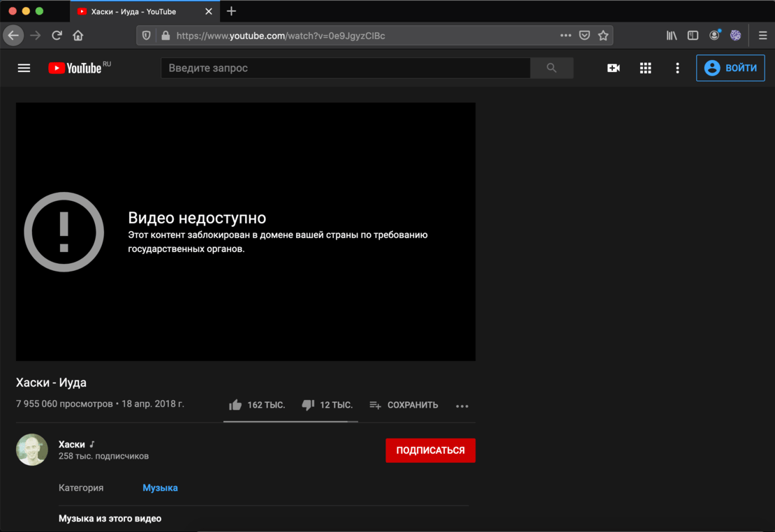Click the Категория label
This screenshot has height=532, width=775.
coord(81,488)
